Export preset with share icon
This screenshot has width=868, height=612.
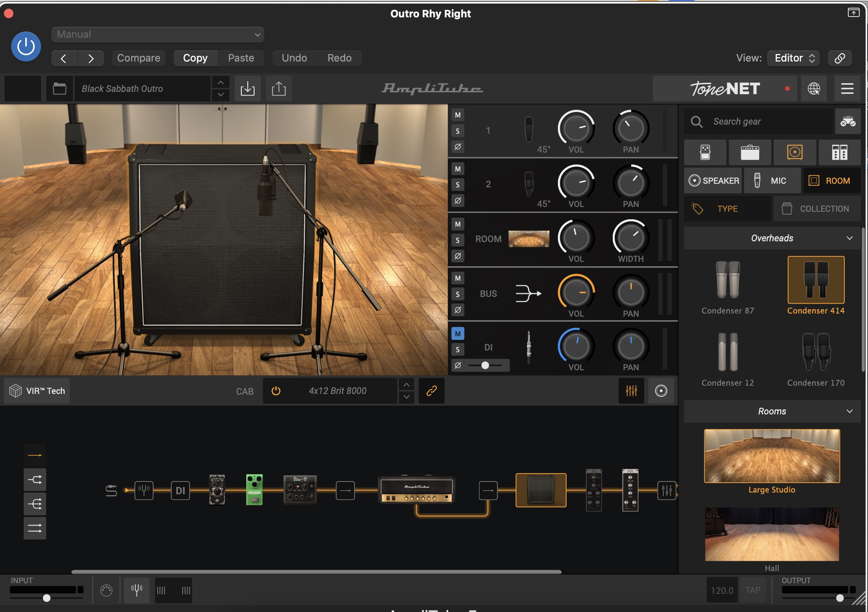click(279, 89)
